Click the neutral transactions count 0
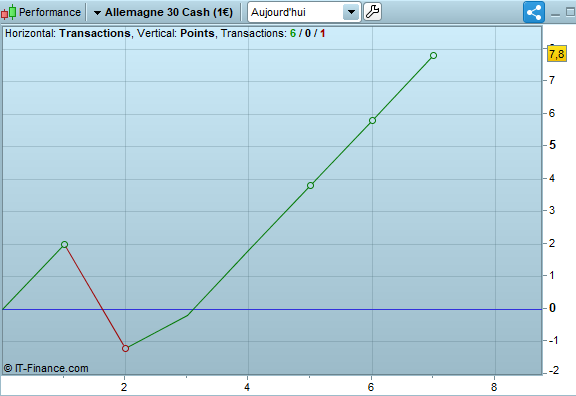Viewport: 576px width, 396px height. [x=308, y=33]
